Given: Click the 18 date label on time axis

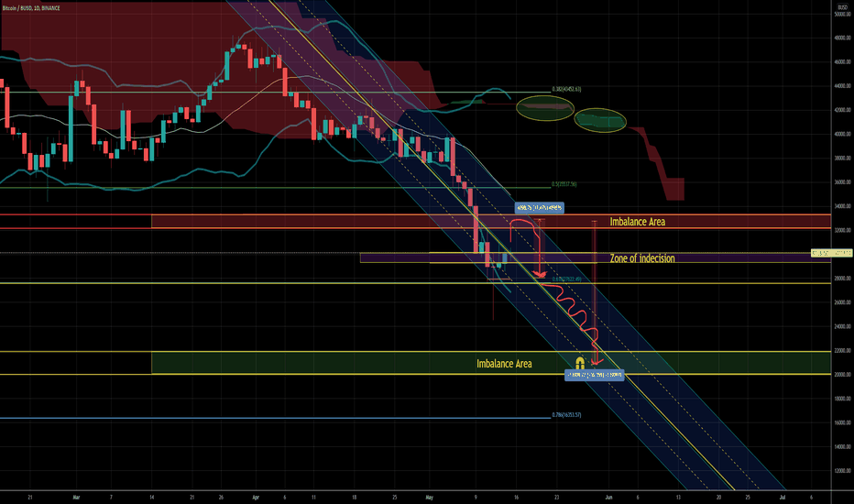Looking at the screenshot, I should (x=354, y=498).
